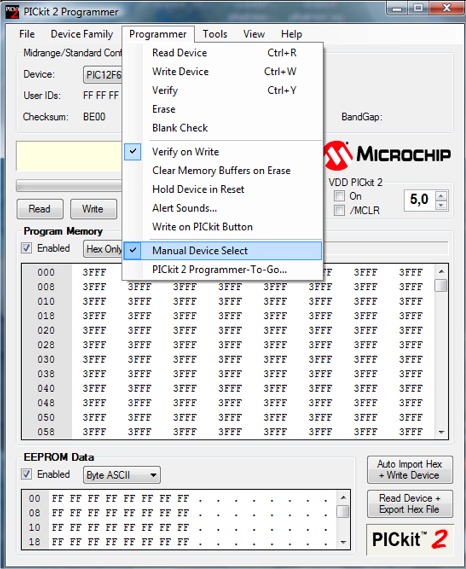This screenshot has width=466, height=569.
Task: Click the BandGap label
Action: point(362,117)
